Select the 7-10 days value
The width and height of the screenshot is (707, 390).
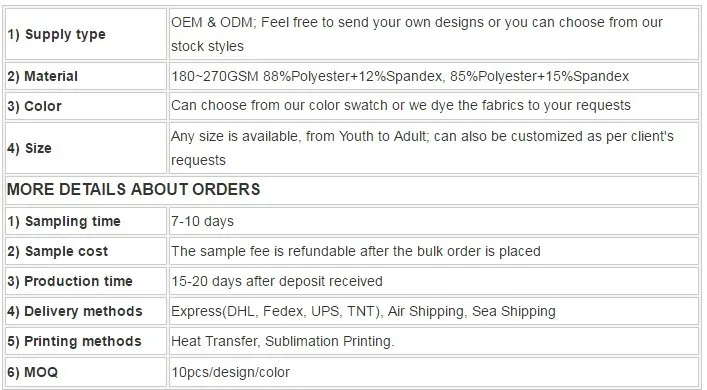tap(202, 221)
